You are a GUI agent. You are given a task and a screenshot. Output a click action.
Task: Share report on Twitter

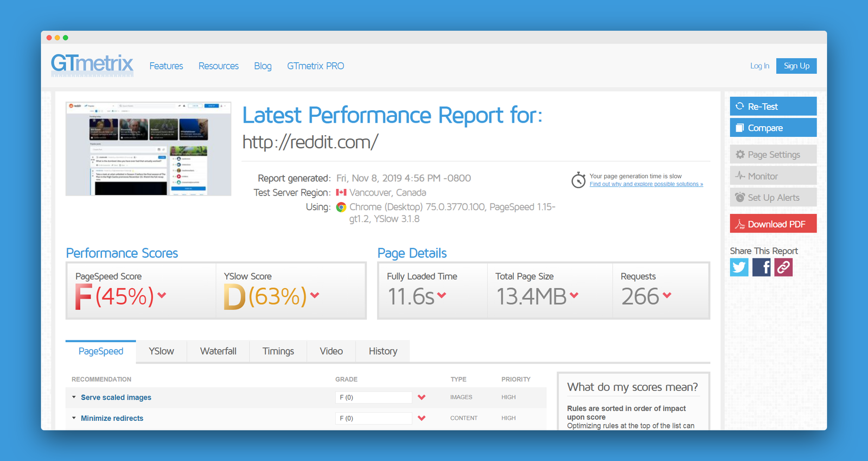click(739, 267)
